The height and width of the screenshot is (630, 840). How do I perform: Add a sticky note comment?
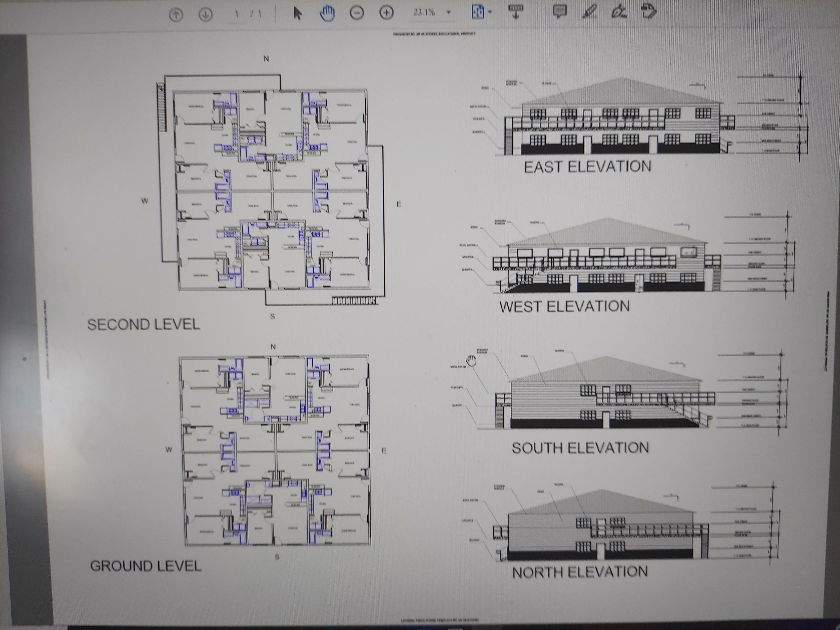[560, 11]
